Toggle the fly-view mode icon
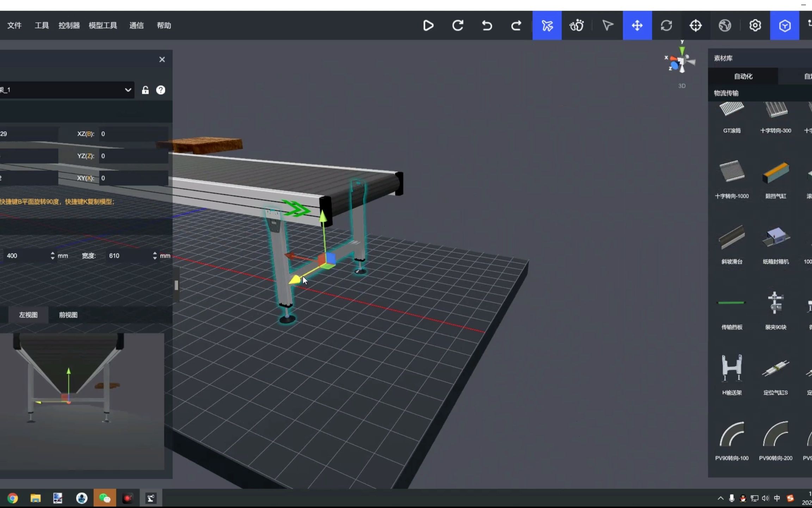 point(547,25)
